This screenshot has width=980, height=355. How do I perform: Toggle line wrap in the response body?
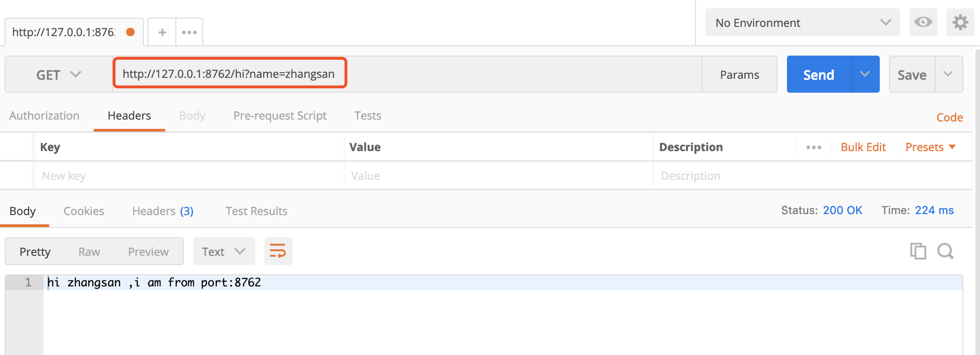pyautogui.click(x=278, y=251)
